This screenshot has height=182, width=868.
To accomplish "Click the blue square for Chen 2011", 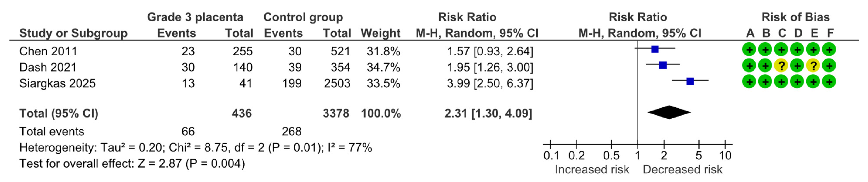I will point(655,49).
